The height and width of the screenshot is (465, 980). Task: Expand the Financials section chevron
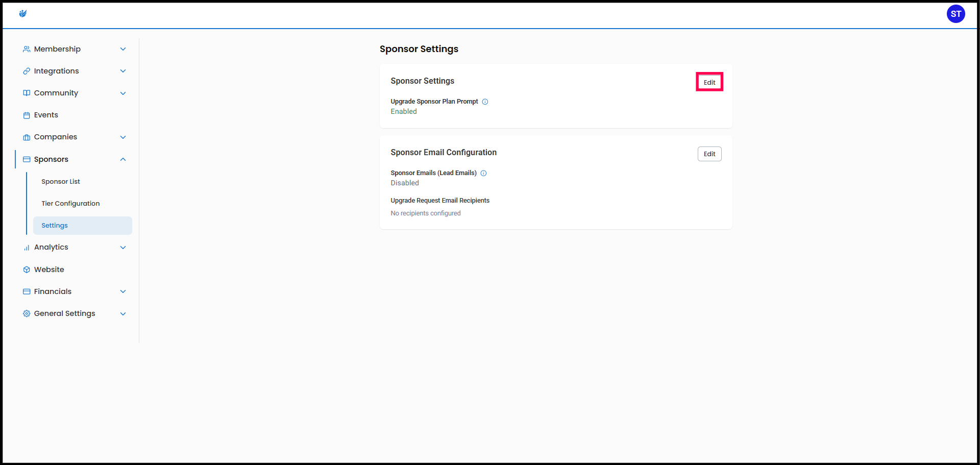pyautogui.click(x=123, y=291)
